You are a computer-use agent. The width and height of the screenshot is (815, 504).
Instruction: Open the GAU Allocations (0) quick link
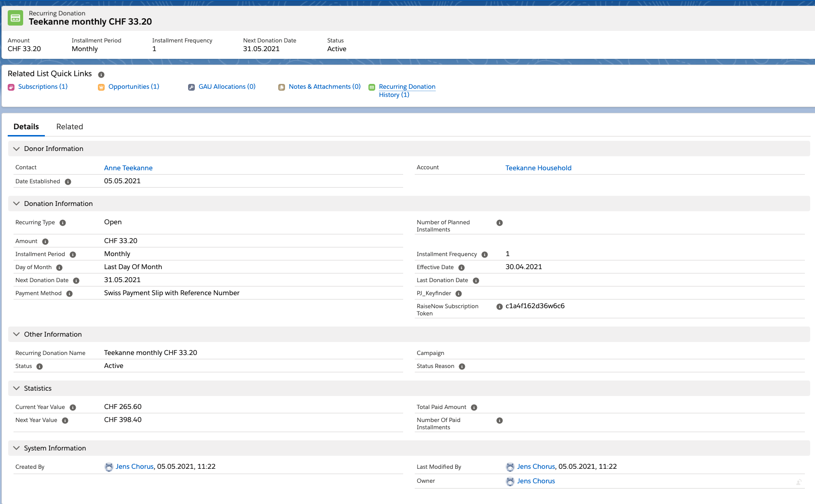(227, 87)
